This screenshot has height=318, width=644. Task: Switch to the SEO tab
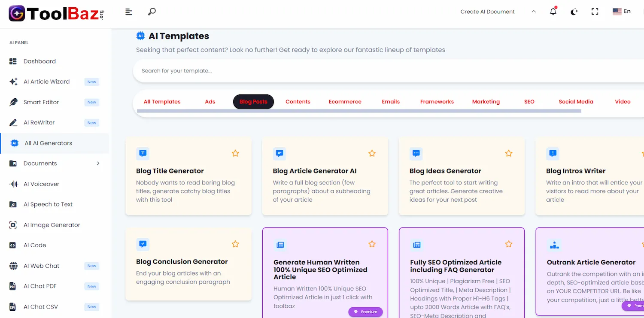529,102
